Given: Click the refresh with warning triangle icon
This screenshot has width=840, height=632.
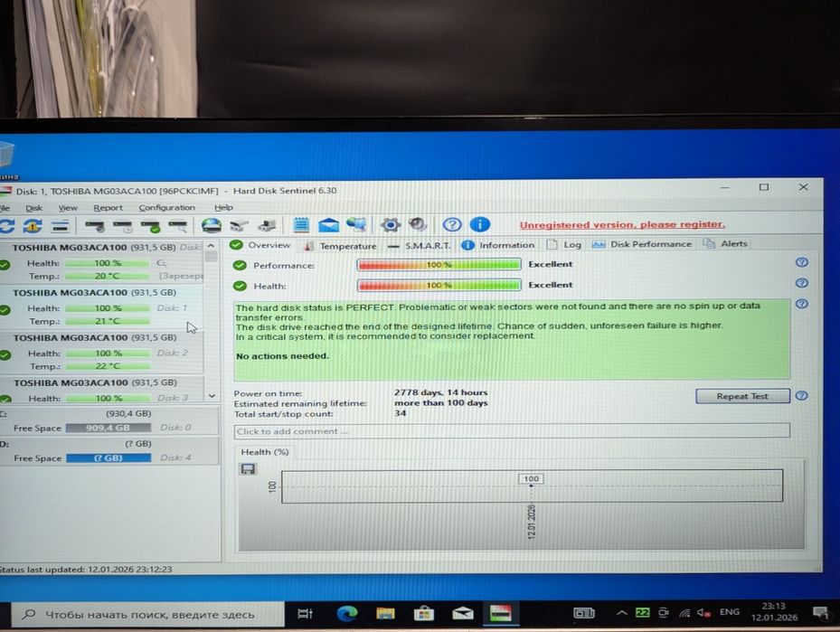Looking at the screenshot, I should click(33, 226).
